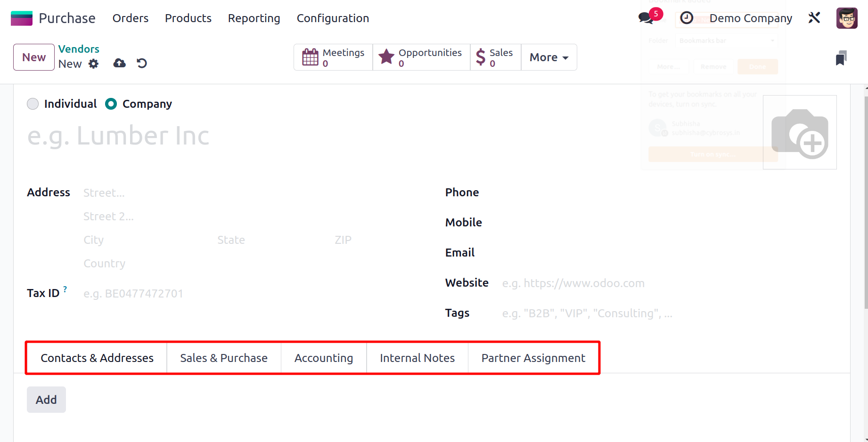Discard changes with the undo icon
Viewport: 868px width, 442px height.
pyautogui.click(x=142, y=63)
